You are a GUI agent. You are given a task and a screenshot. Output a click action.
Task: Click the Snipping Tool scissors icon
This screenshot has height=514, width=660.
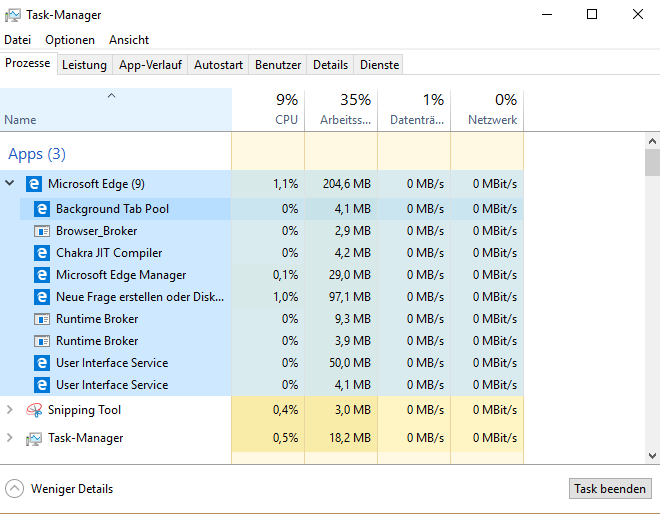tap(34, 410)
